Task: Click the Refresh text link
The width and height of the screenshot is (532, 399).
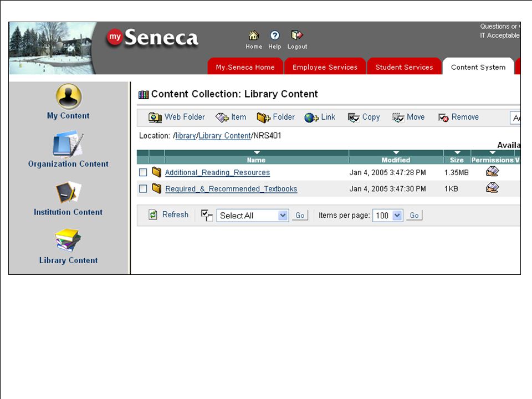Action: click(175, 214)
